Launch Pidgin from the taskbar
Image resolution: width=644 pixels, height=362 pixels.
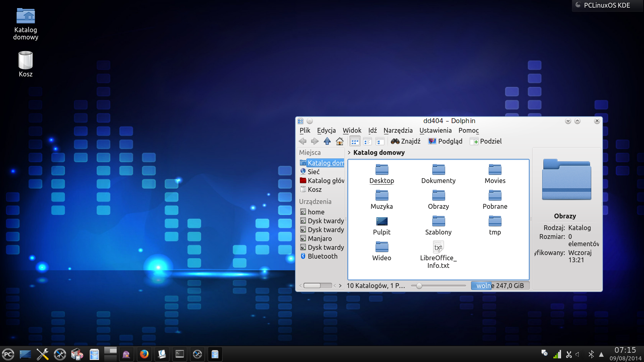pyautogui.click(x=126, y=354)
